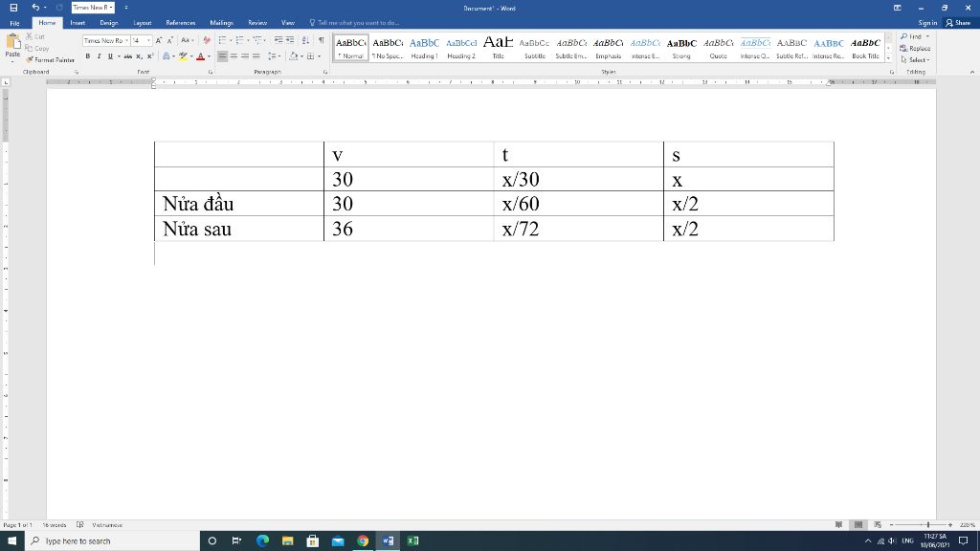
Task: Click the Cut scissors command
Action: coord(35,37)
